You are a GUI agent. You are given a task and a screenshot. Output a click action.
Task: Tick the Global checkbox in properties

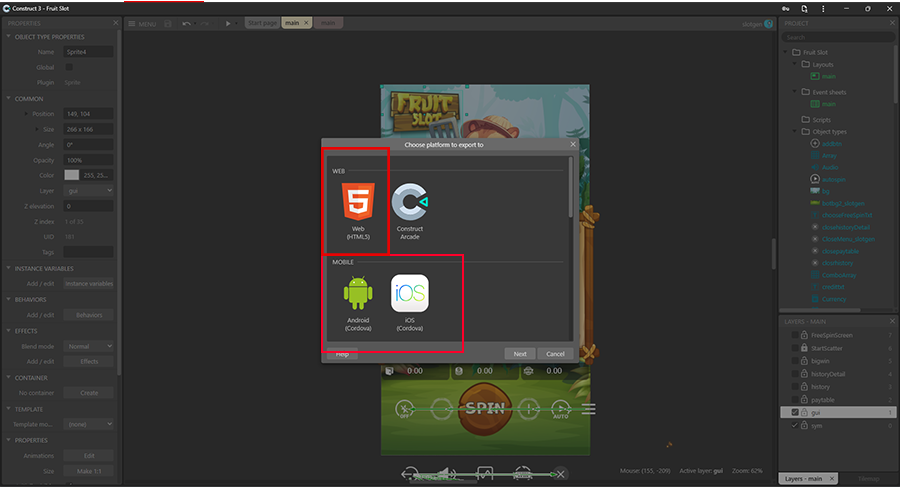coord(69,67)
